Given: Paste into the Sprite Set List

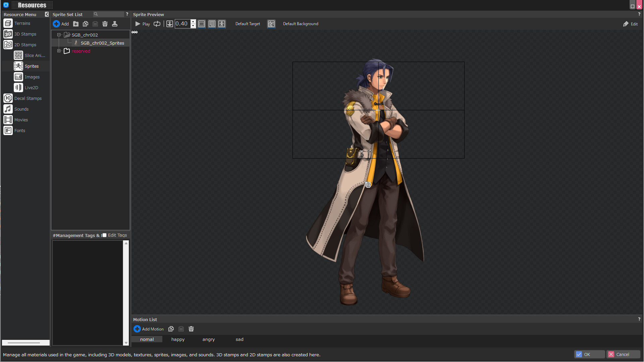Looking at the screenshot, I should [x=95, y=24].
